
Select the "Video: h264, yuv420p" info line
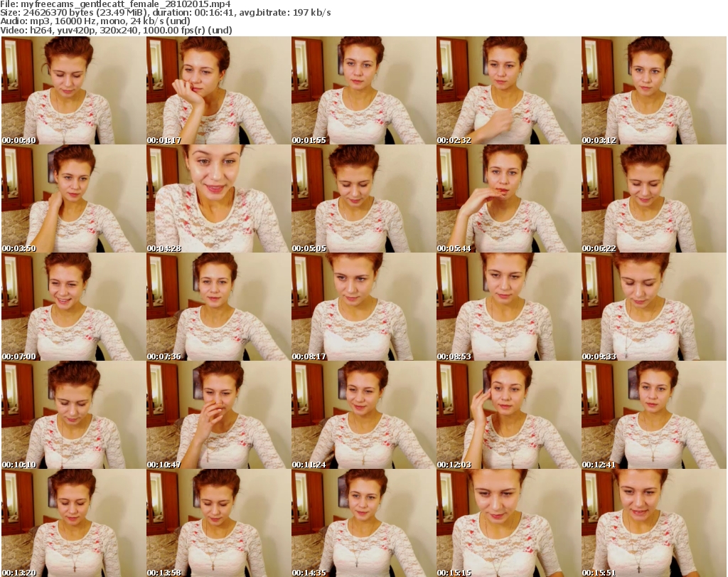pos(116,30)
